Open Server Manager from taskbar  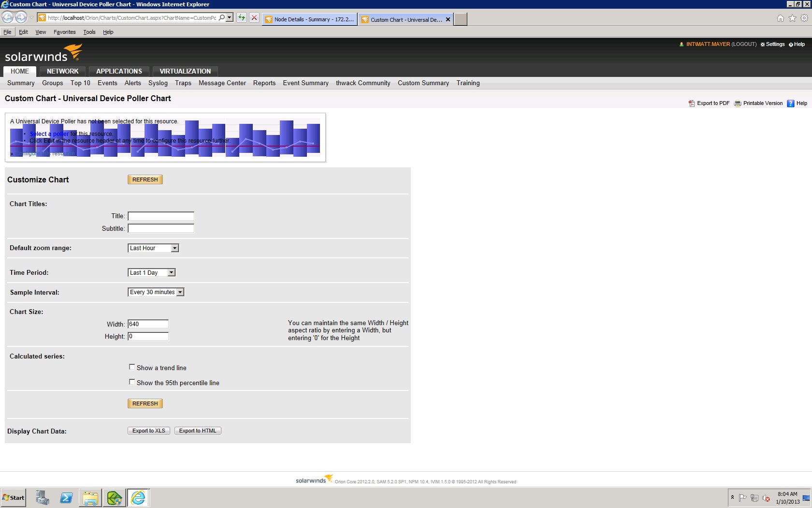pos(42,497)
